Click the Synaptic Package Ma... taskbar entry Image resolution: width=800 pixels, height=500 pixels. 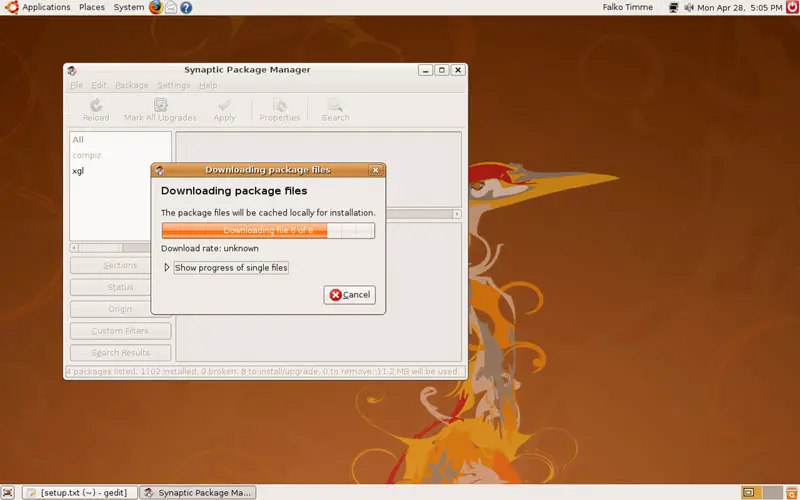tap(198, 492)
